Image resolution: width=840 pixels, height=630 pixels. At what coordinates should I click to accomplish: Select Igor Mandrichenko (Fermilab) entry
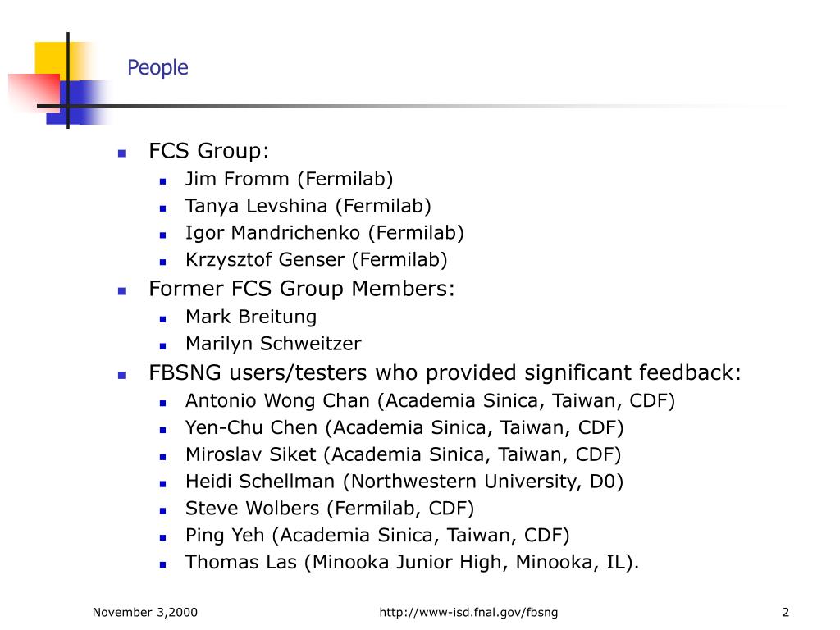click(x=325, y=232)
